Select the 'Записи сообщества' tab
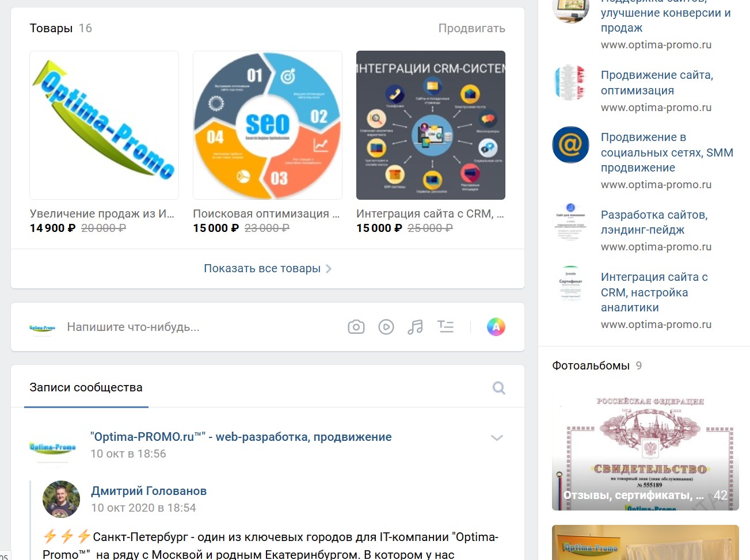Viewport: 750px width, 560px height. click(x=86, y=388)
